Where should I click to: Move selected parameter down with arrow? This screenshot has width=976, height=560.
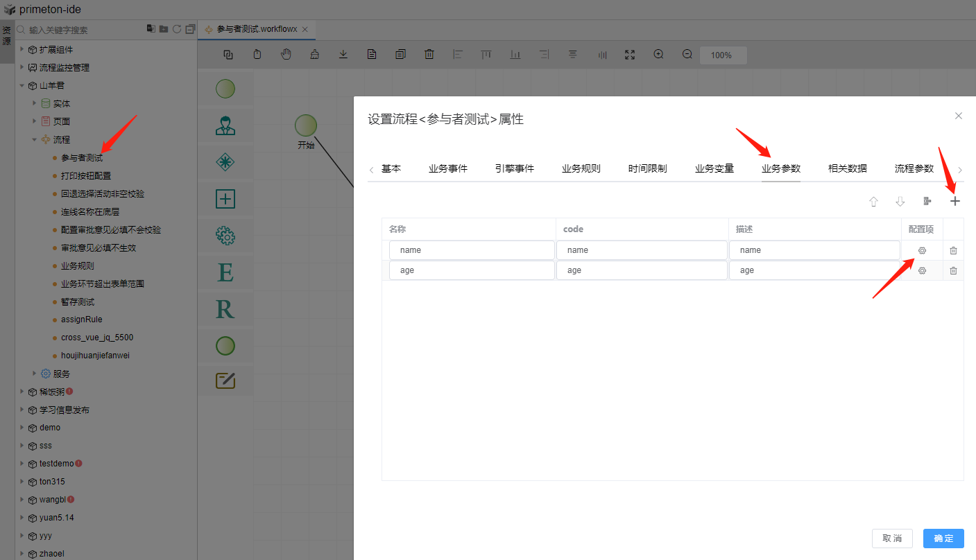point(900,202)
